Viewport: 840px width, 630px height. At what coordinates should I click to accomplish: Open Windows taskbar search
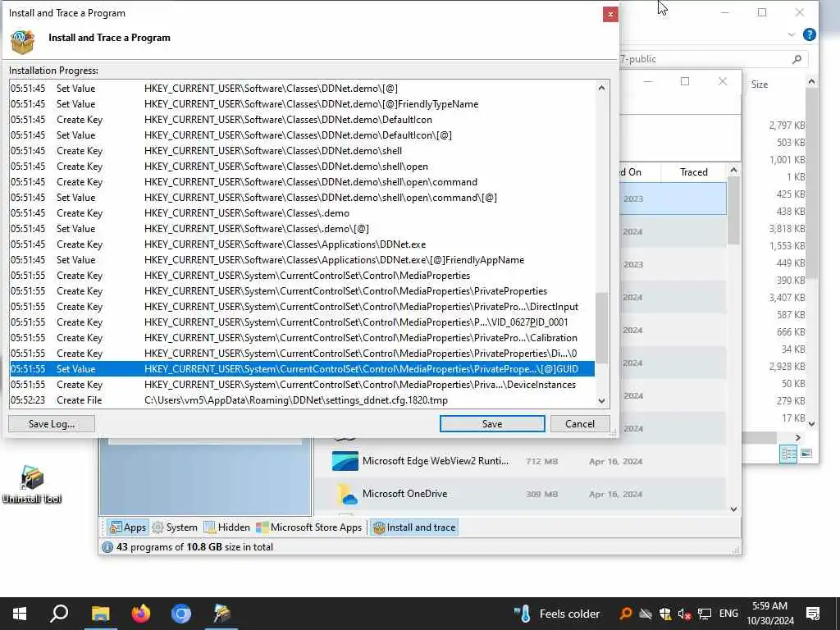59,614
